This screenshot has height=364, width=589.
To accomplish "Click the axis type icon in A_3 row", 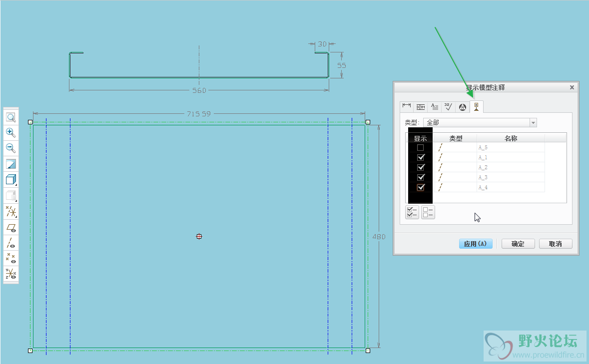I will point(440,177).
